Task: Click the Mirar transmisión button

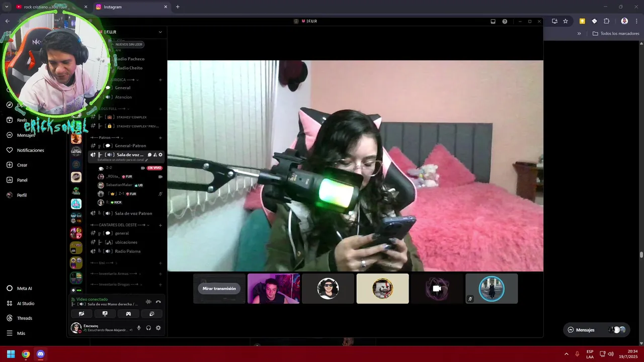Action: [219, 289]
